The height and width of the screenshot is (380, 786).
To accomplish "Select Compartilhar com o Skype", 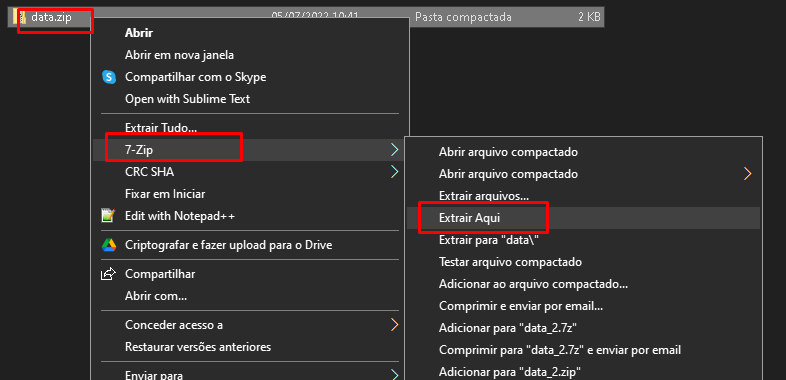I will click(x=195, y=77).
